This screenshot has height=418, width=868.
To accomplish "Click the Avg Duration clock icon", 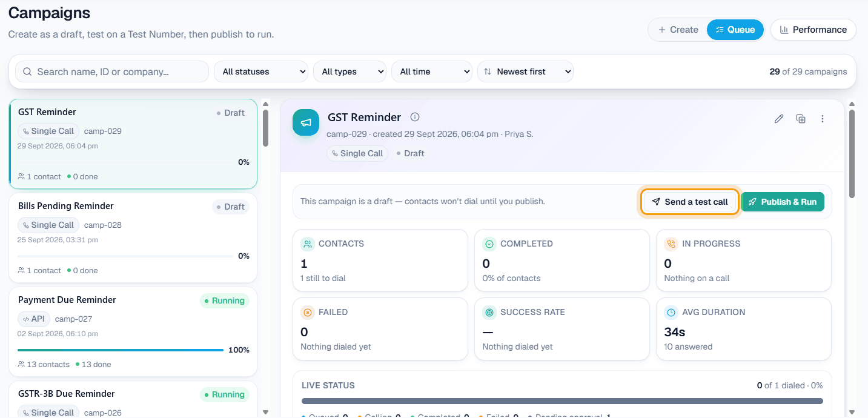I will pyautogui.click(x=671, y=313).
